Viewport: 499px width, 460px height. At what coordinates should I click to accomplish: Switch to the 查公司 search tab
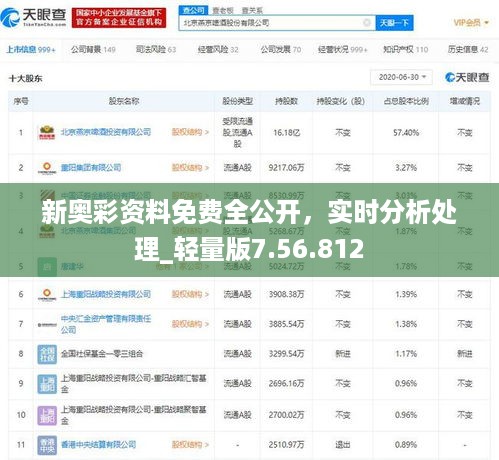[x=193, y=11]
